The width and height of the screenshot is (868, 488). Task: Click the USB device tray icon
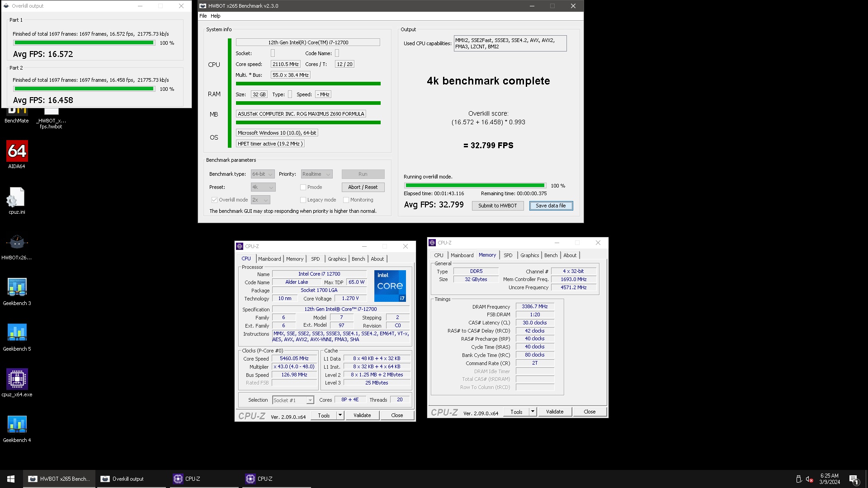799,479
